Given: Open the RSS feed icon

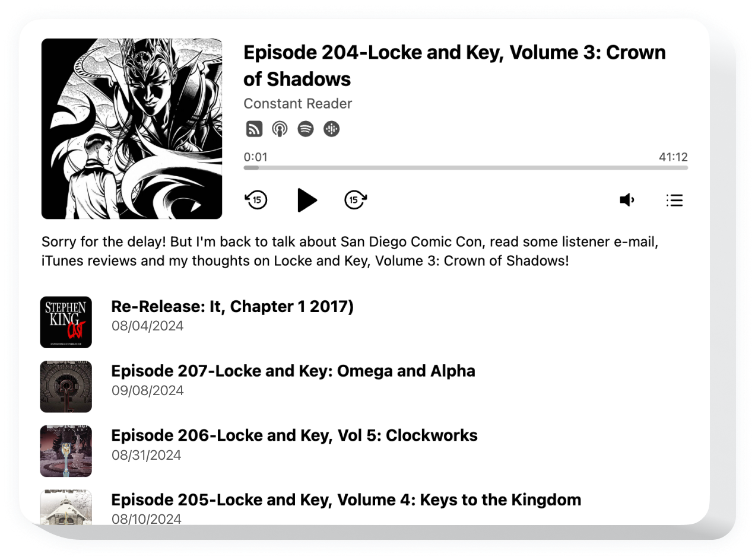Looking at the screenshot, I should coord(254,129).
